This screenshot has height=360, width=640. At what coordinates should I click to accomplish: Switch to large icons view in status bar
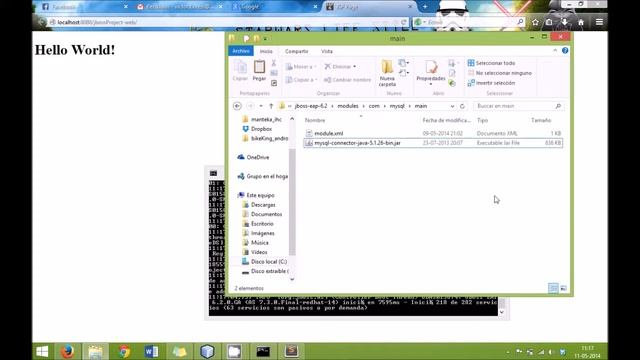564,288
